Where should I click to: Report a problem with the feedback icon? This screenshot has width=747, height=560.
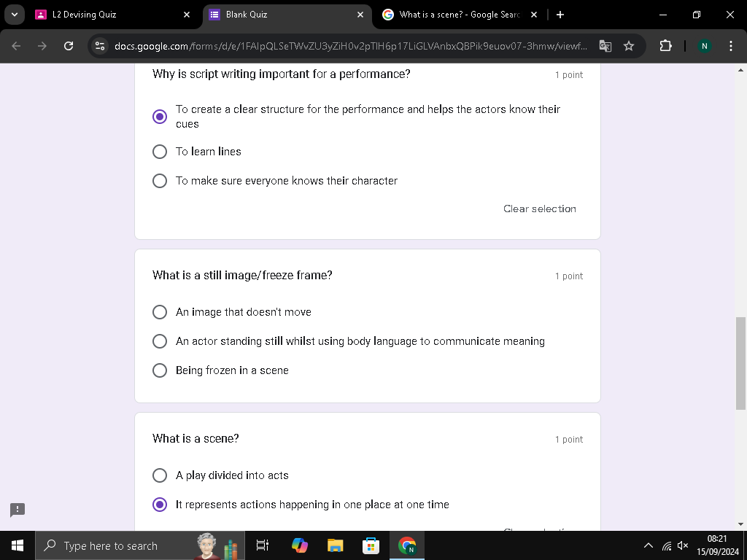click(18, 510)
